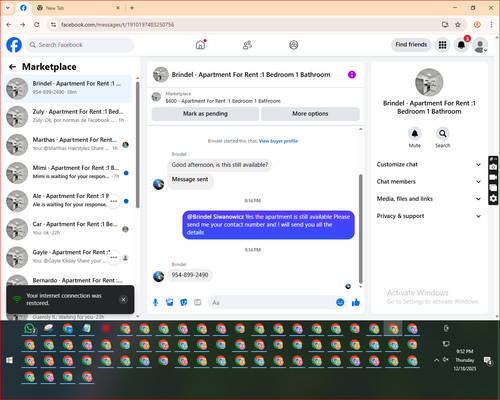Viewport: 500px width, 400px height.
Task: Click Find friends button
Action: coord(411,45)
